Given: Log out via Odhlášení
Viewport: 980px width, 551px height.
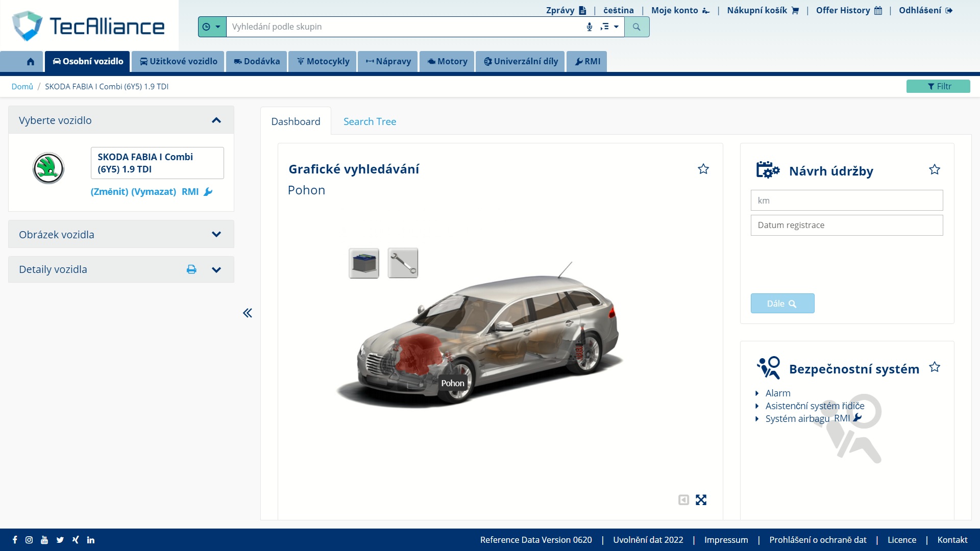Looking at the screenshot, I should coord(925,10).
